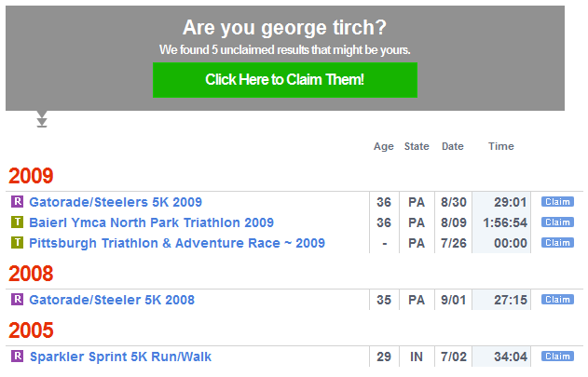Click the down arrow below the gray banner
This screenshot has width=588, height=377.
(x=42, y=119)
